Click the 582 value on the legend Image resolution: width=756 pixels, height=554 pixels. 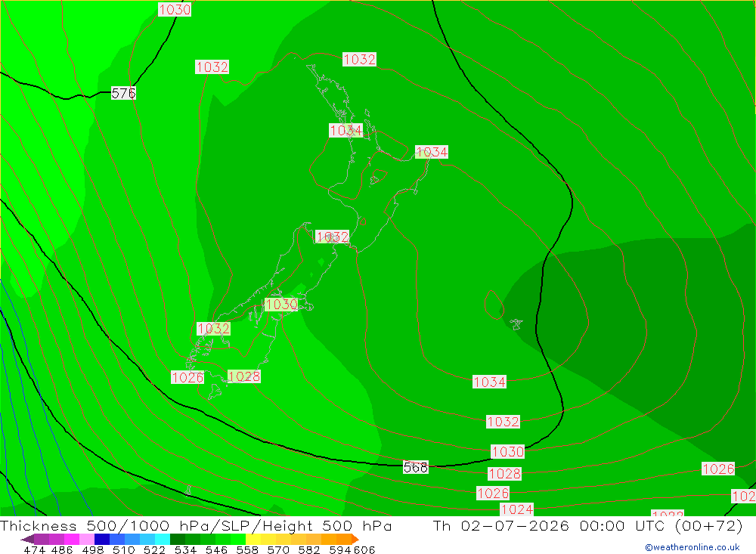point(309,549)
